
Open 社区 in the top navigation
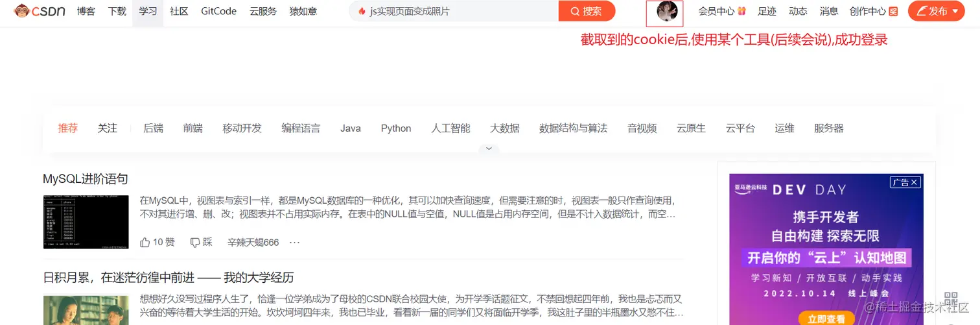(x=179, y=11)
